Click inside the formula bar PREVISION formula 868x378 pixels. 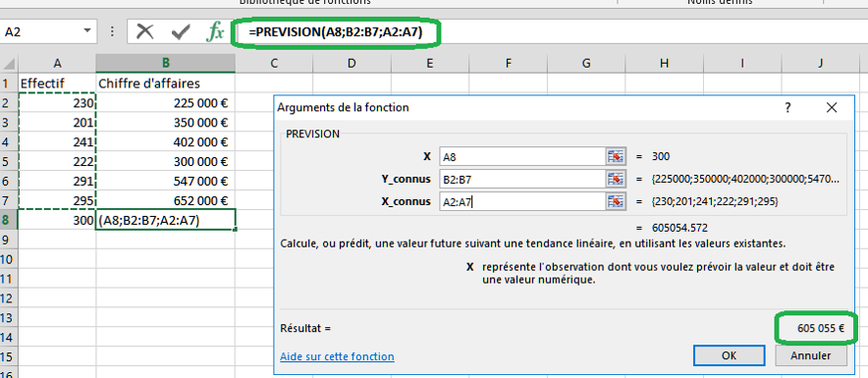(336, 32)
